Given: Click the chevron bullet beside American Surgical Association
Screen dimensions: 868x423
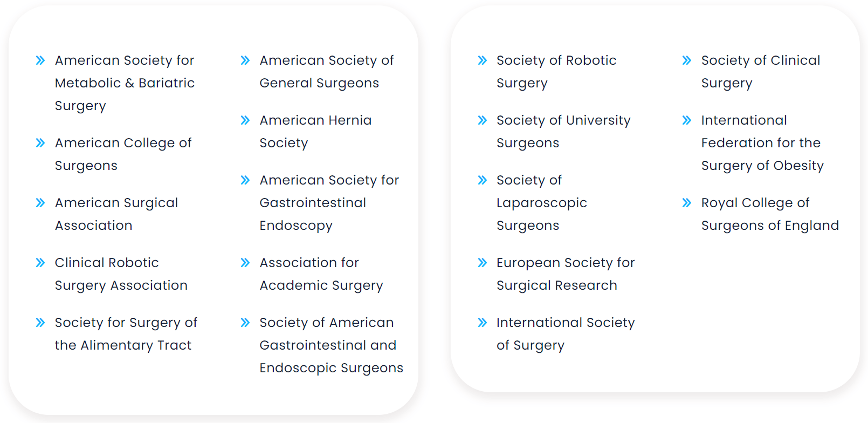Looking at the screenshot, I should coord(40,203).
